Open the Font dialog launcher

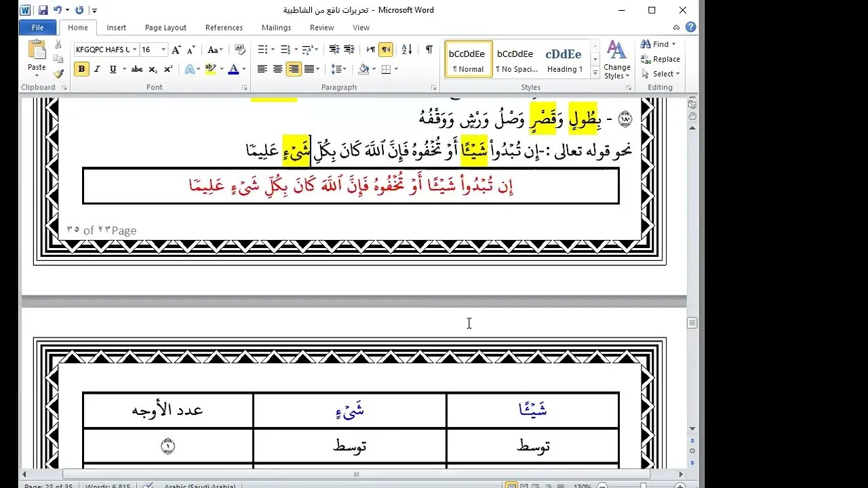pos(245,88)
